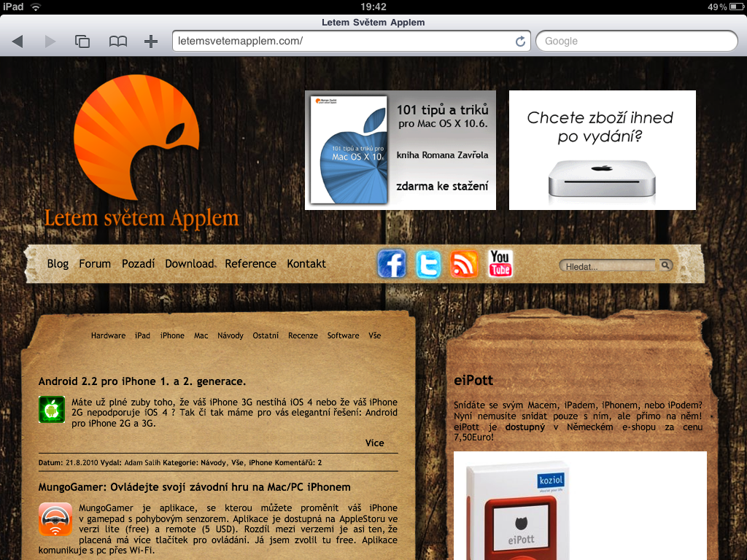This screenshot has width=747, height=560.
Task: Open the Forum menu item
Action: (x=95, y=263)
